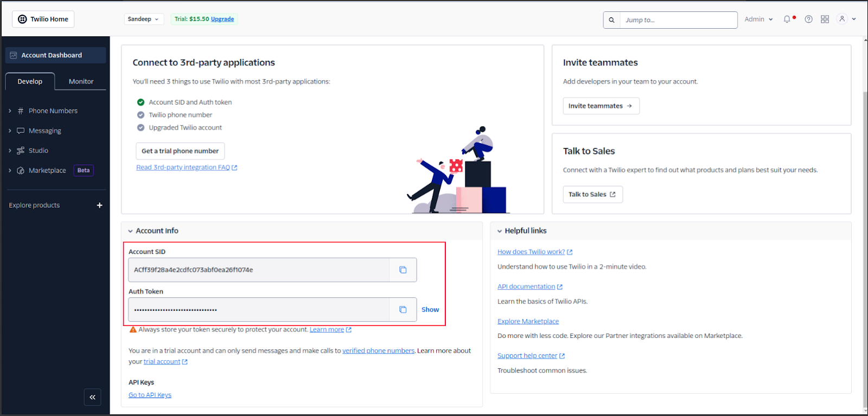Click Explore products label
Image resolution: width=868 pixels, height=416 pixels.
click(x=34, y=205)
